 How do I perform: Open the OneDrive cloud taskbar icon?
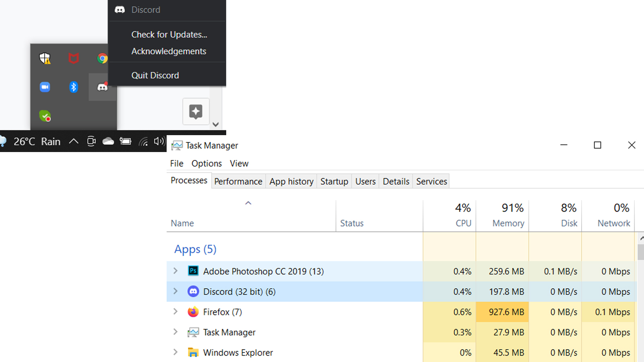pos(108,141)
